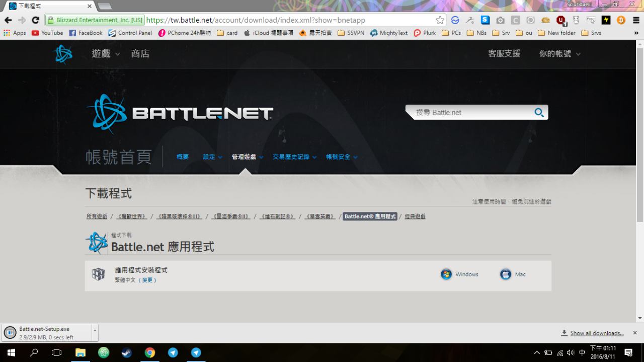Open the Plurk bookmark
This screenshot has width=644, height=362.
point(425,33)
